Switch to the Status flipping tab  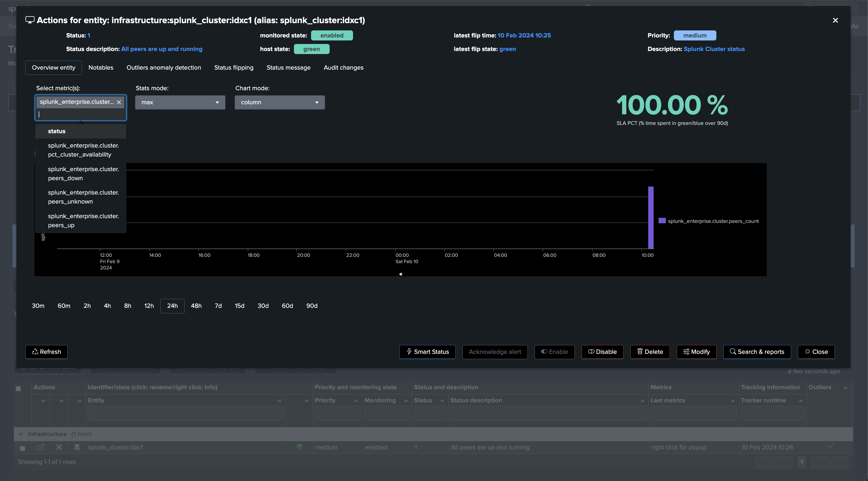point(234,68)
